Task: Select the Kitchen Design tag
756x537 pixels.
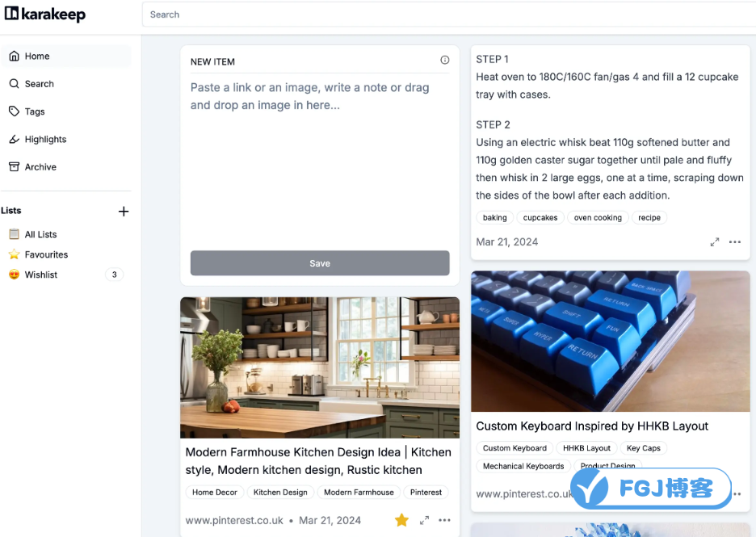Action: pyautogui.click(x=280, y=492)
